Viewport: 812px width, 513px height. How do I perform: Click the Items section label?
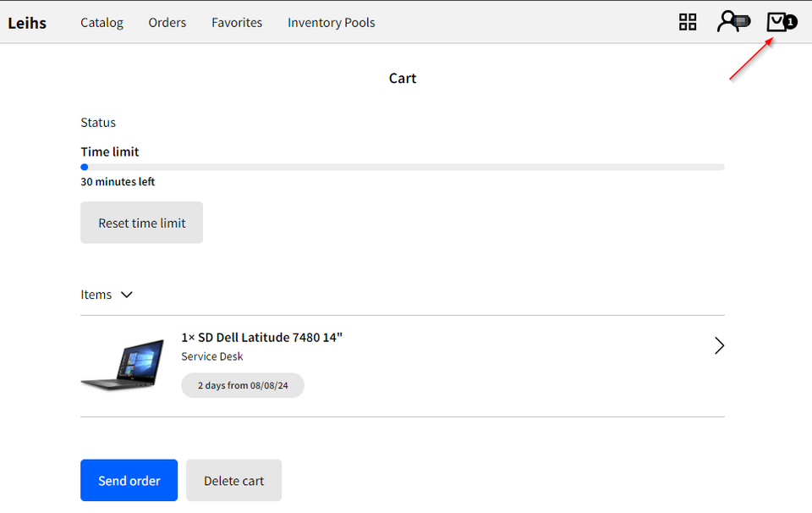(x=96, y=295)
